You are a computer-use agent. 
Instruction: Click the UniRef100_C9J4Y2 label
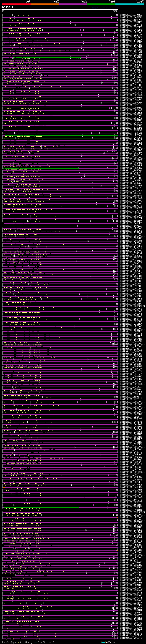click(131, 25)
